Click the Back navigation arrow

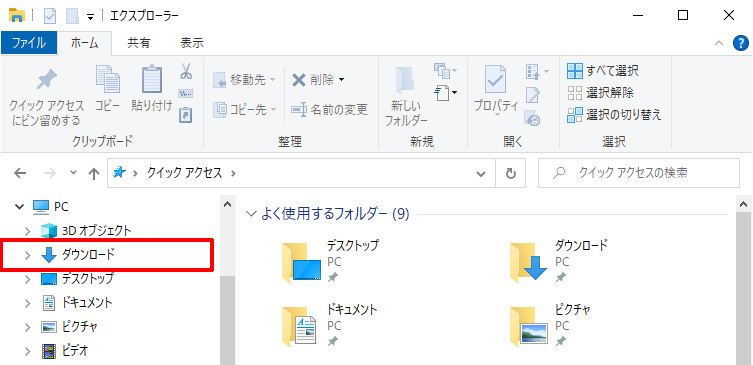pyautogui.click(x=20, y=173)
